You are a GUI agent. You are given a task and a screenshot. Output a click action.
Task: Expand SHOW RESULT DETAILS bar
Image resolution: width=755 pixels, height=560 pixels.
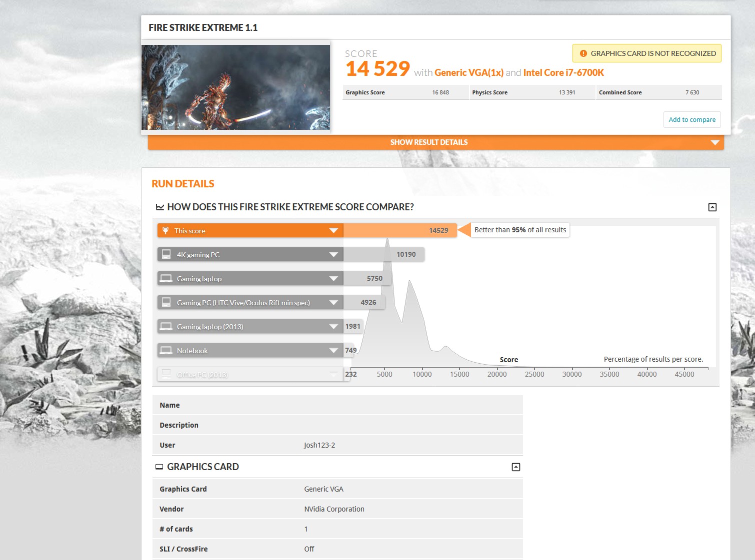tap(436, 142)
